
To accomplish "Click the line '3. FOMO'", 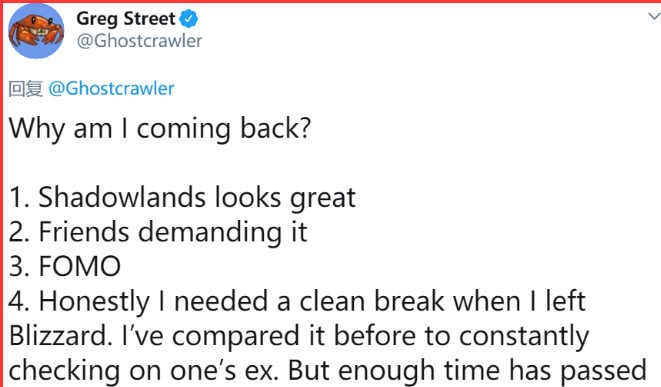I will (65, 266).
